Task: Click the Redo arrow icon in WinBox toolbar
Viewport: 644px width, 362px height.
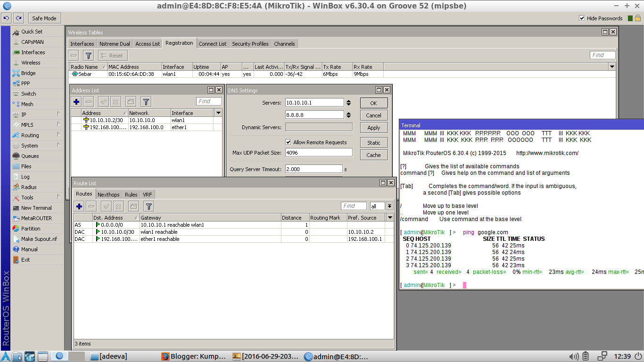Action: (x=18, y=18)
